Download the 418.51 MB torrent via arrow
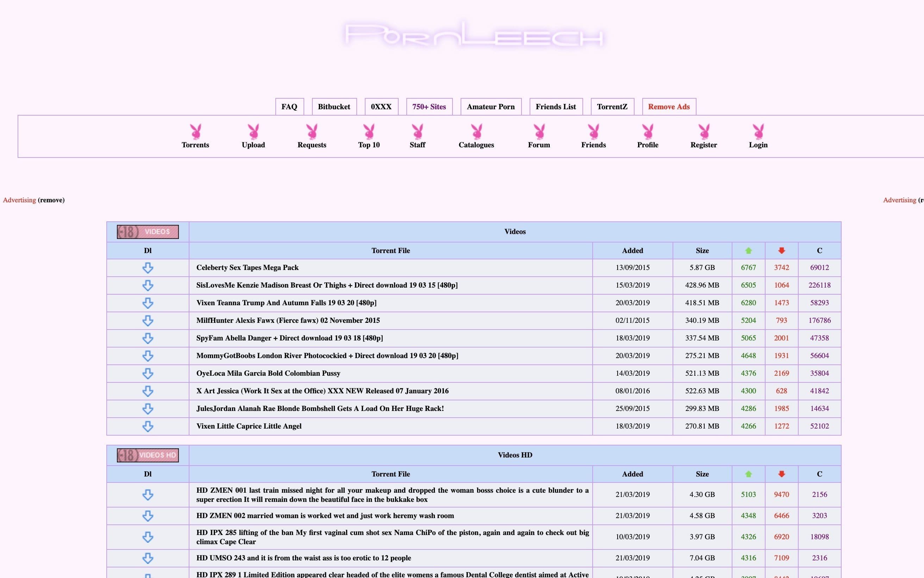 (148, 303)
